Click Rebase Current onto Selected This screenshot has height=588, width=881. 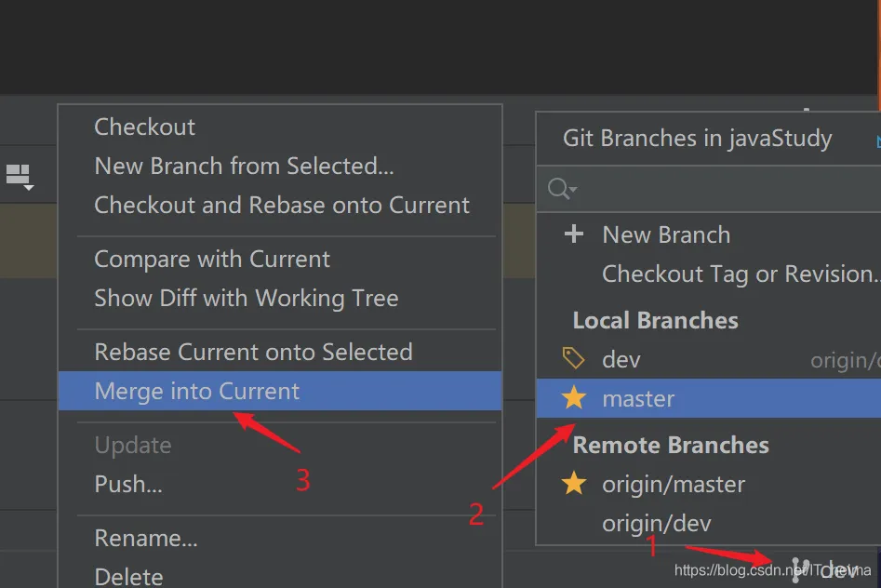click(x=253, y=353)
